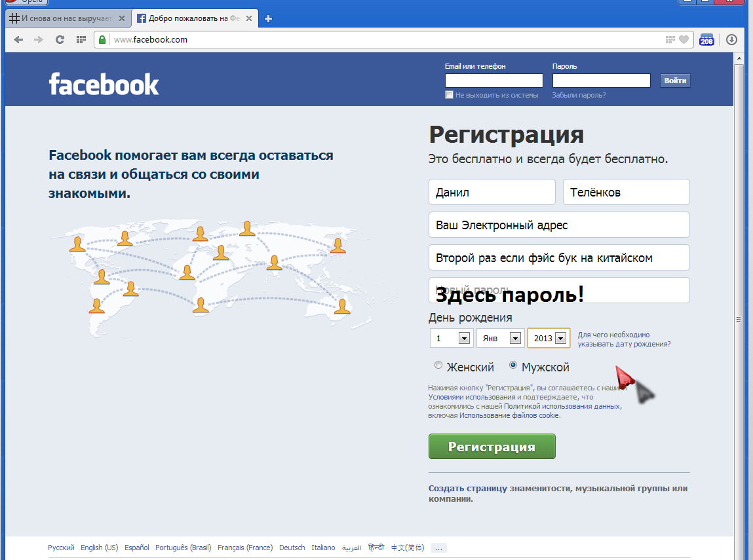Show more languages with '...' button

438,548
